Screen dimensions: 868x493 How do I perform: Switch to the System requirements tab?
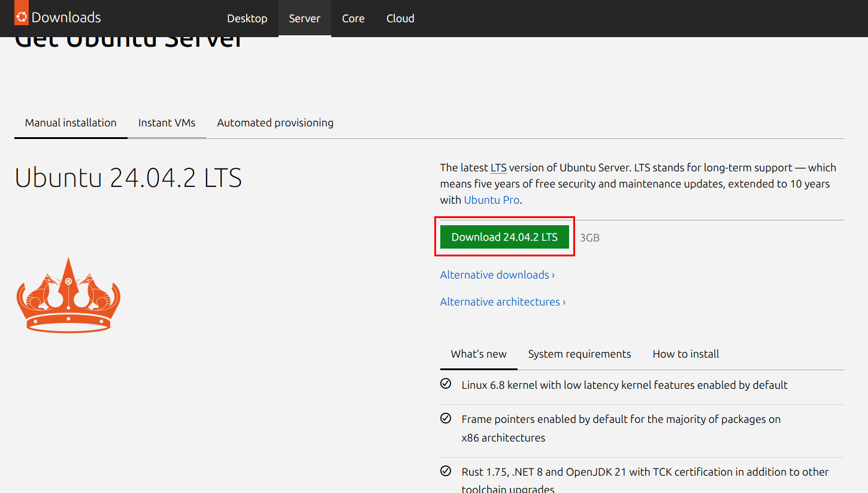tap(579, 354)
